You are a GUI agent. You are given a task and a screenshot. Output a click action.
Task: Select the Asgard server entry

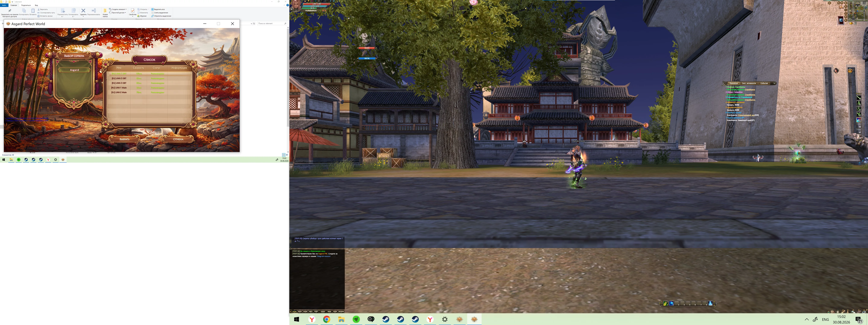coord(74,70)
